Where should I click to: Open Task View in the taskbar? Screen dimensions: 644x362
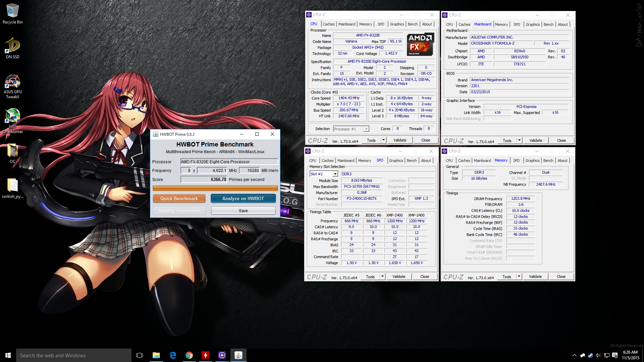140,355
